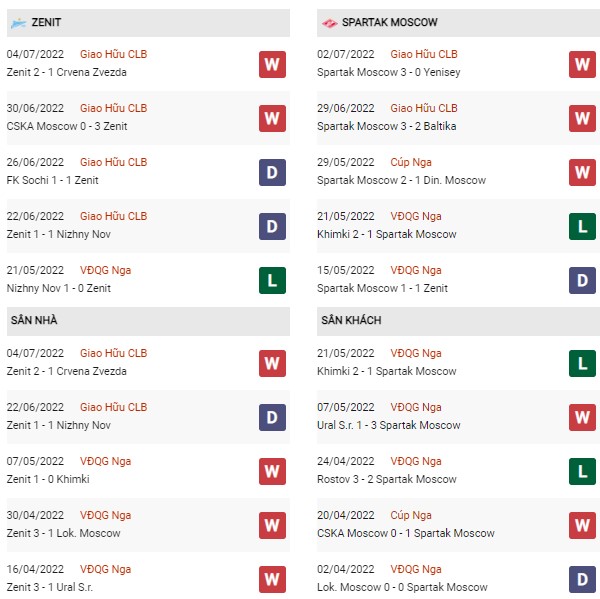Select the SÂN KHÁCH section header
Viewport: 600px width, 599px height.
(x=458, y=321)
